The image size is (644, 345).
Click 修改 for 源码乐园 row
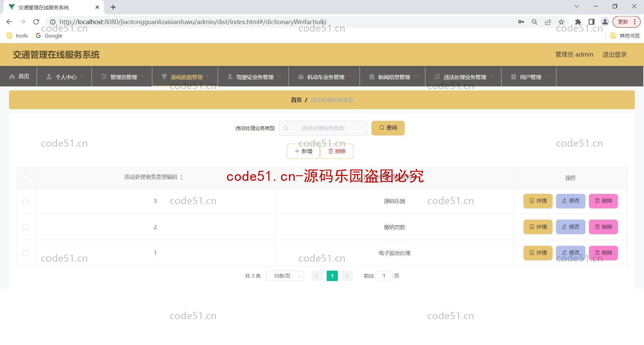pos(571,201)
